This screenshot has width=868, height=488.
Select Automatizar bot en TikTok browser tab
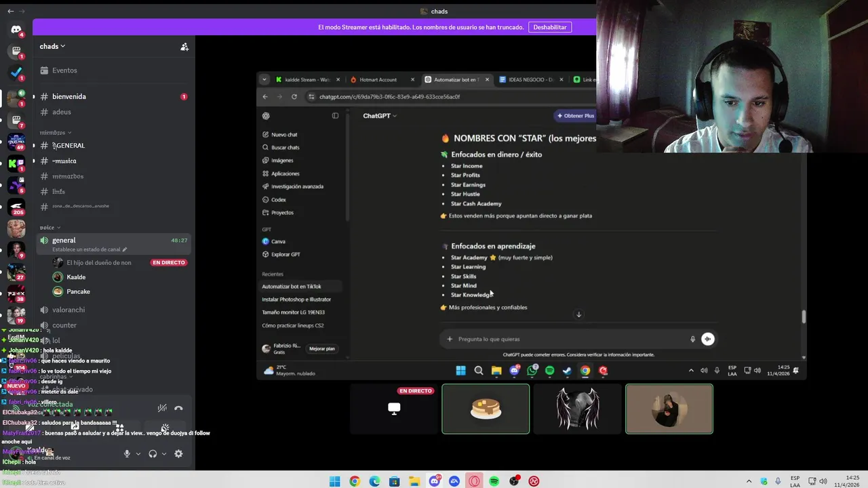(456, 79)
